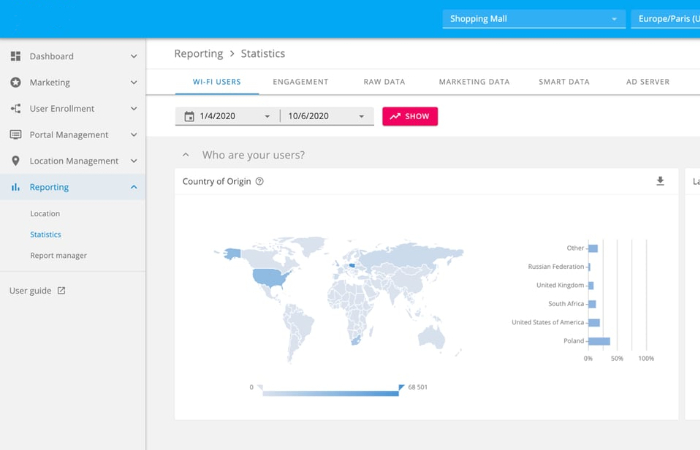Click the calendar icon in date picker
700x450 pixels.
[x=189, y=117]
